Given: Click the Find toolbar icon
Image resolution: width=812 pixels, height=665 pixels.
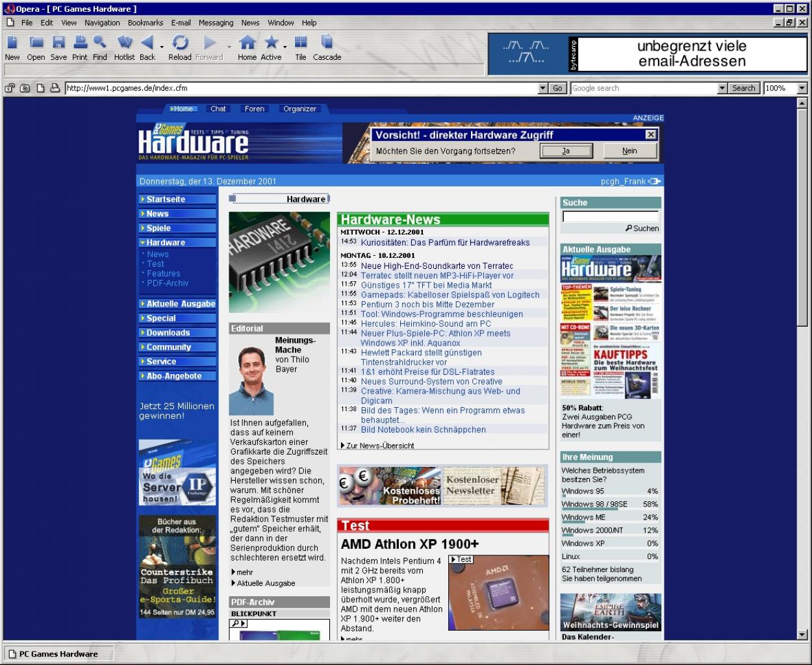Looking at the screenshot, I should coord(99,43).
